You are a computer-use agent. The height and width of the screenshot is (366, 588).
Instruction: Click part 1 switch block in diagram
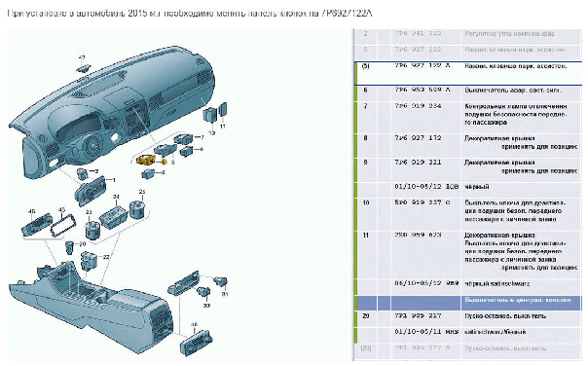click(91, 191)
